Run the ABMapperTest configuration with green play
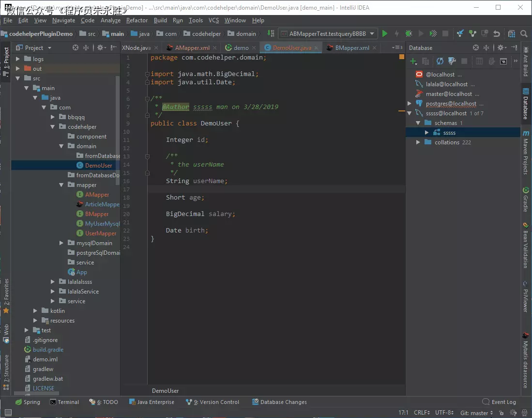Image resolution: width=532 pixels, height=418 pixels. pos(385,33)
